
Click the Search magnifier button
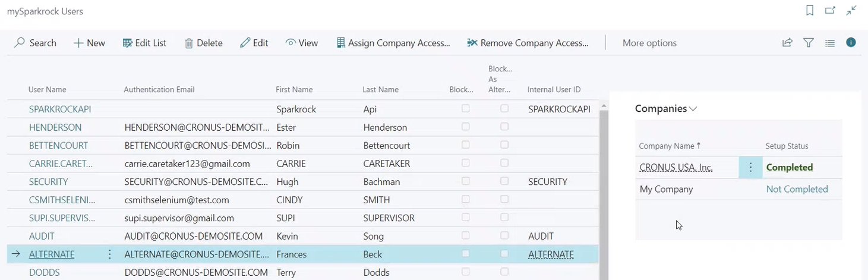[x=35, y=43]
